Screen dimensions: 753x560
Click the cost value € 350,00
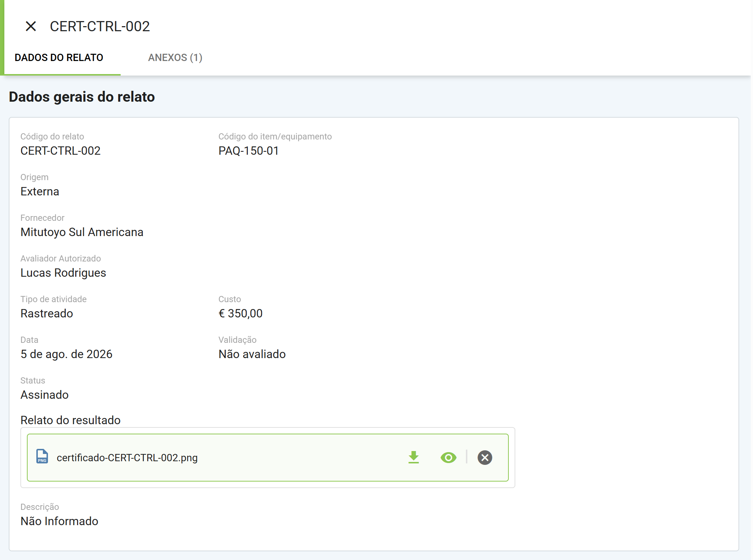pyautogui.click(x=241, y=313)
